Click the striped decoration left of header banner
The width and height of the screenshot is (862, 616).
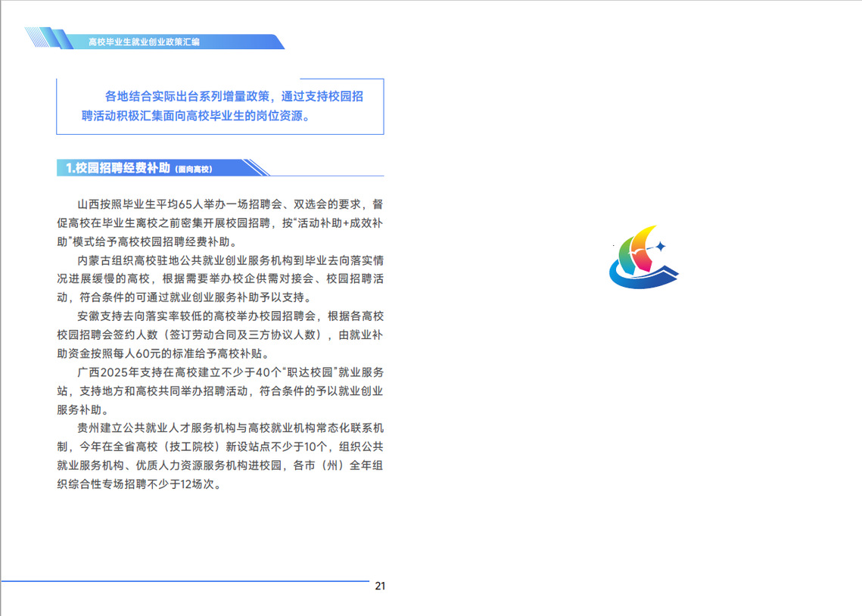point(45,38)
